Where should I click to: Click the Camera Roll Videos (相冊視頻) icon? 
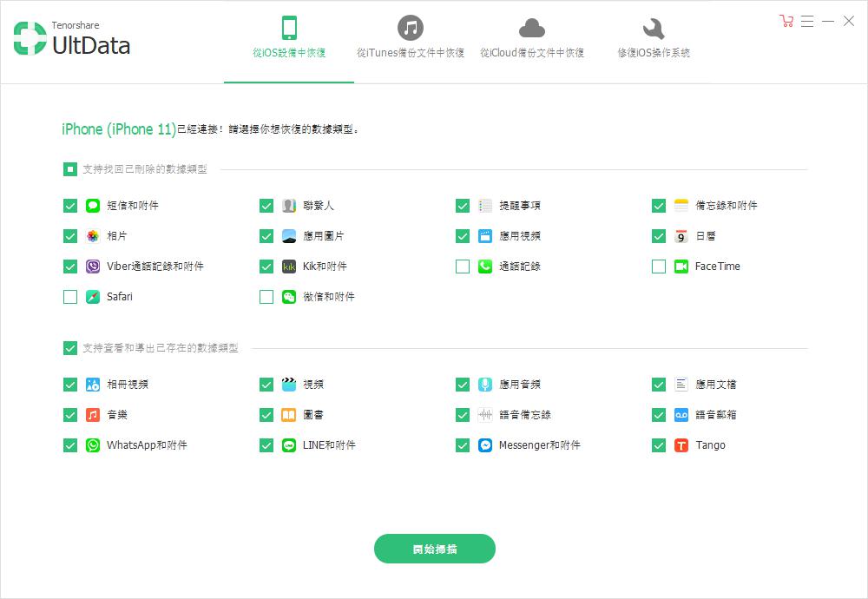(93, 385)
